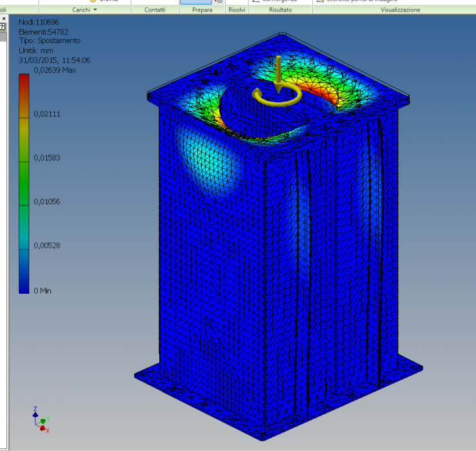
Task: Select the Prepara panel label
Action: tap(202, 10)
